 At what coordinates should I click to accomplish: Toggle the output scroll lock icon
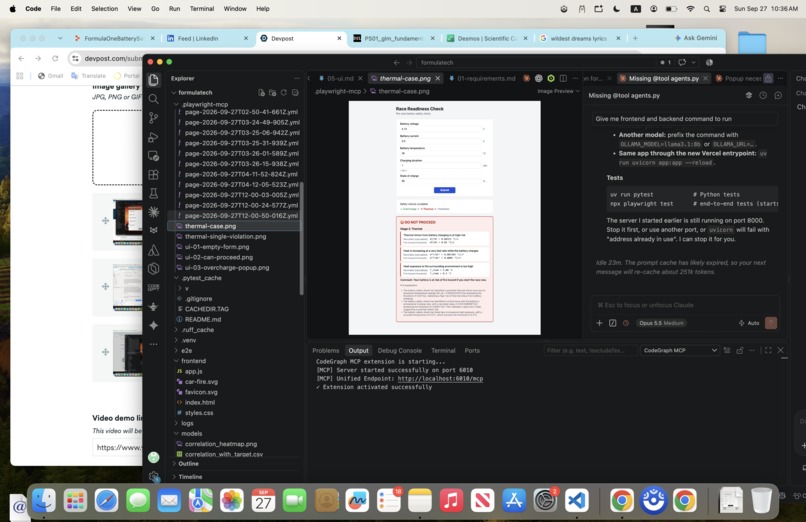coord(740,350)
